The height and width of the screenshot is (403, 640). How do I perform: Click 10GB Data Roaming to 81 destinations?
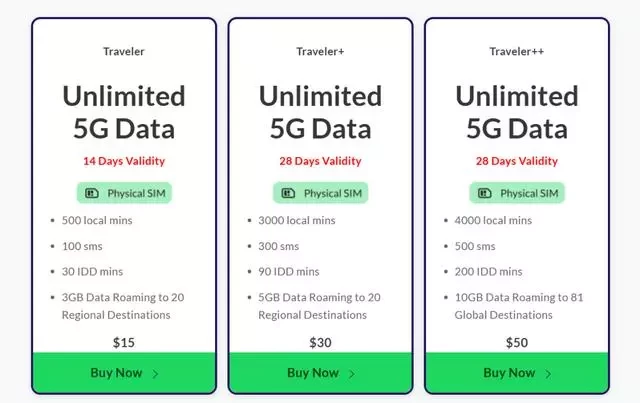point(519,306)
